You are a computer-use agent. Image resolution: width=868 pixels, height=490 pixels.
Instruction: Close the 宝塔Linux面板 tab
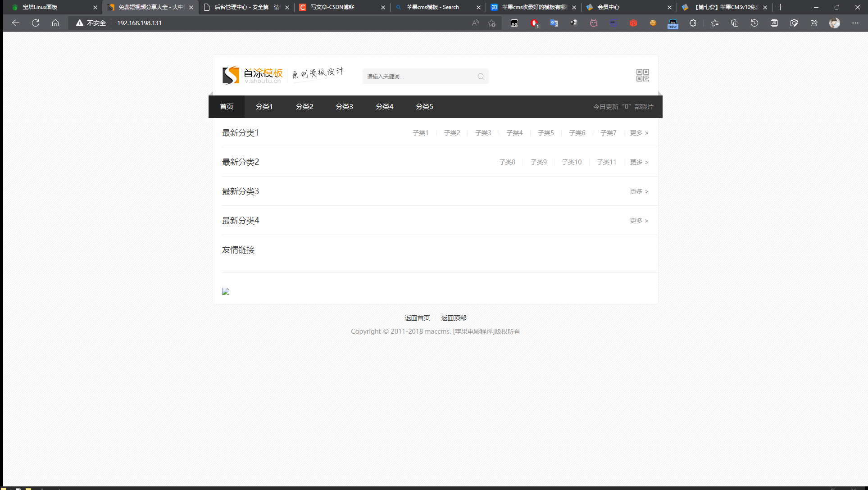point(95,7)
